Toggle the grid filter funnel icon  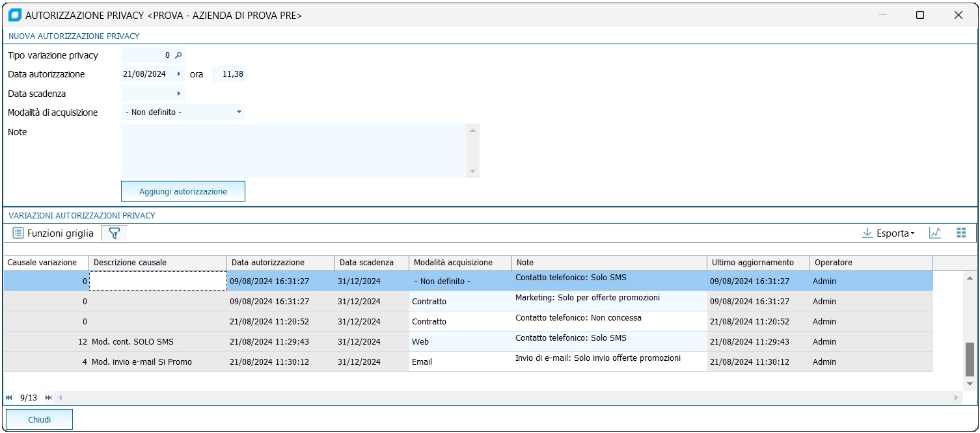[x=114, y=233]
